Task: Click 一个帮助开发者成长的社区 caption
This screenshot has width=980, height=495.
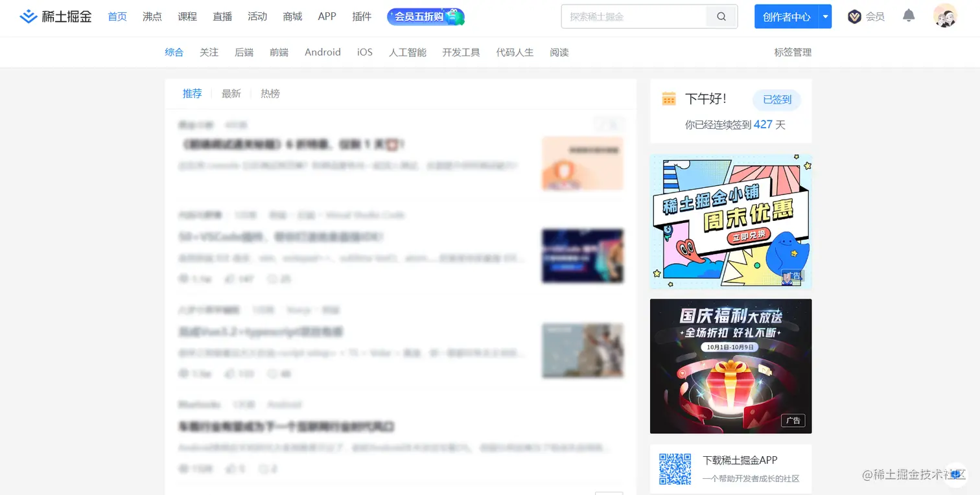Action: pos(751,479)
